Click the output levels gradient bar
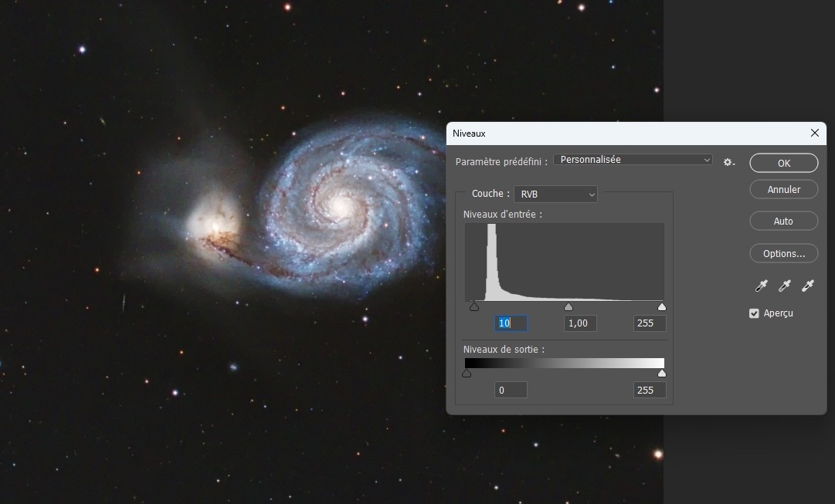This screenshot has width=835, height=504. pyautogui.click(x=565, y=363)
